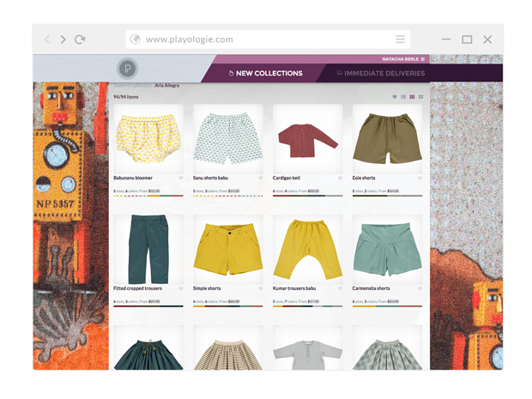Favorite Fitted cropped trousers with heart
Viewport: 532px width, 399px height.
click(x=181, y=288)
